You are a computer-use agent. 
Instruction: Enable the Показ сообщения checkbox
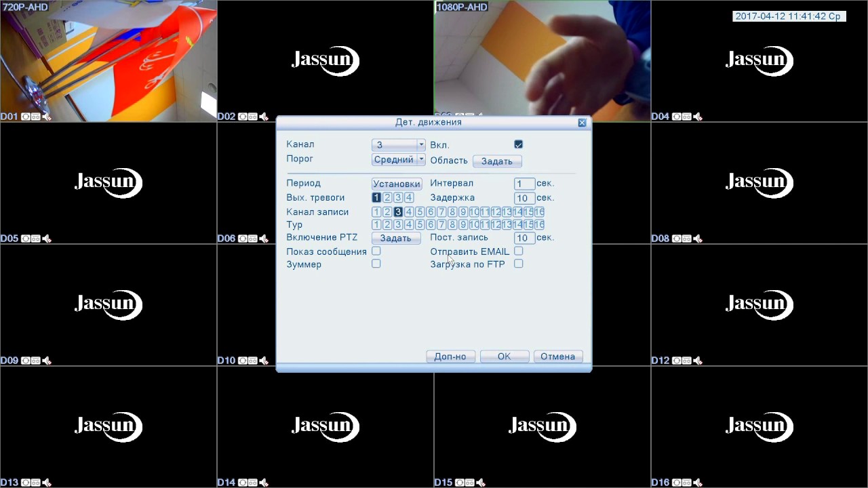tap(376, 251)
